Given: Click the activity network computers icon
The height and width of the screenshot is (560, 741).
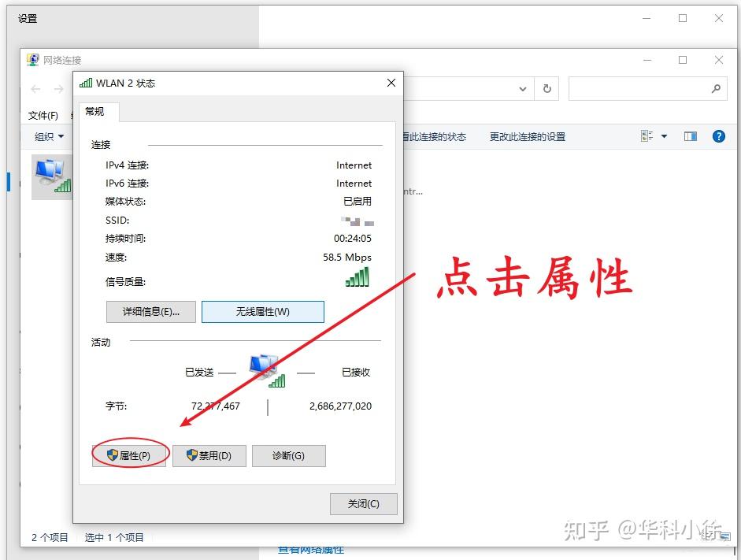Looking at the screenshot, I should pyautogui.click(x=266, y=371).
